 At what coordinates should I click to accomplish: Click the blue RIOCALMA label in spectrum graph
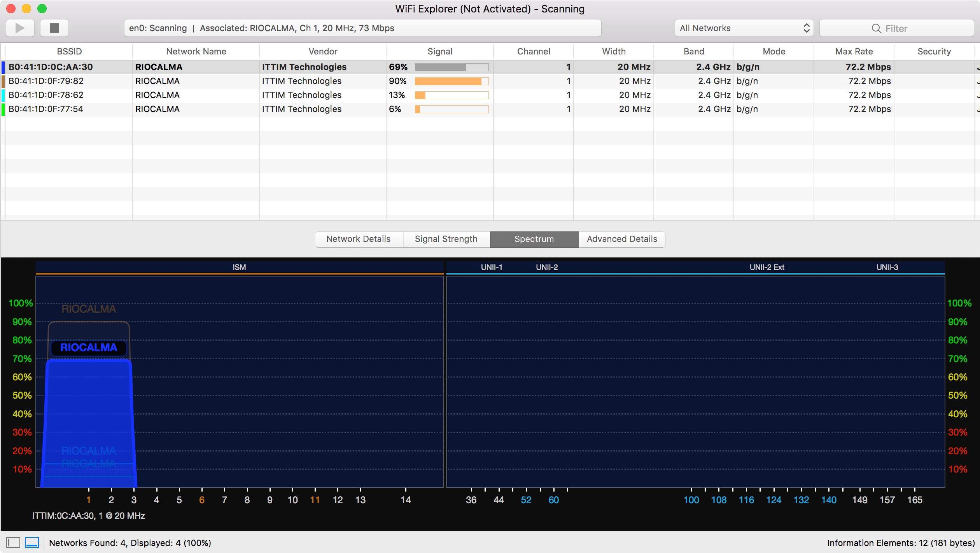coord(89,347)
